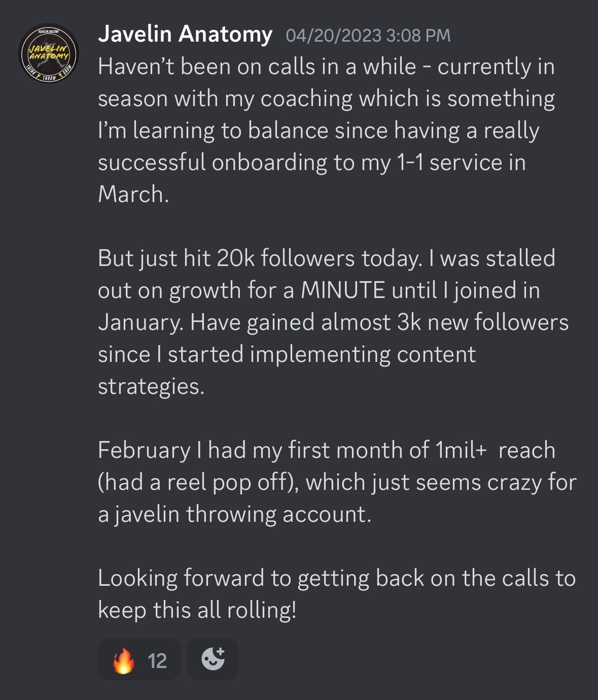Click the capitalized word MINUTE
This screenshot has width=598, height=700.
343,290
